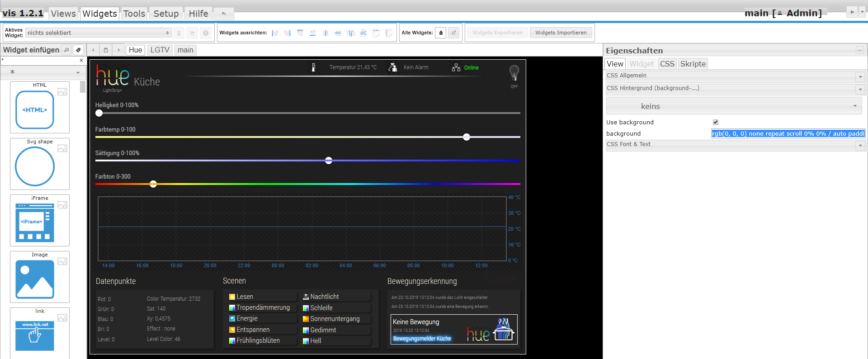This screenshot has height=359, width=868.
Task: Open the Views menu
Action: point(63,14)
